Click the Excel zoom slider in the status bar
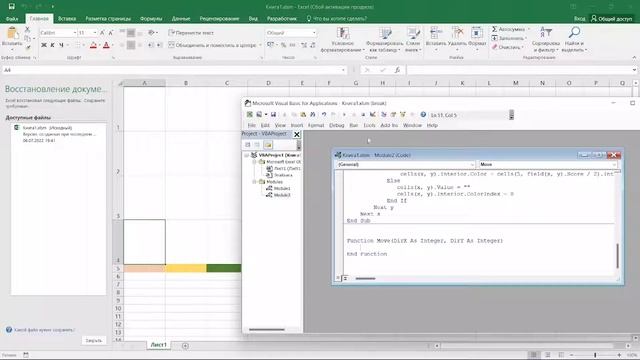The image size is (640, 360). [596, 355]
